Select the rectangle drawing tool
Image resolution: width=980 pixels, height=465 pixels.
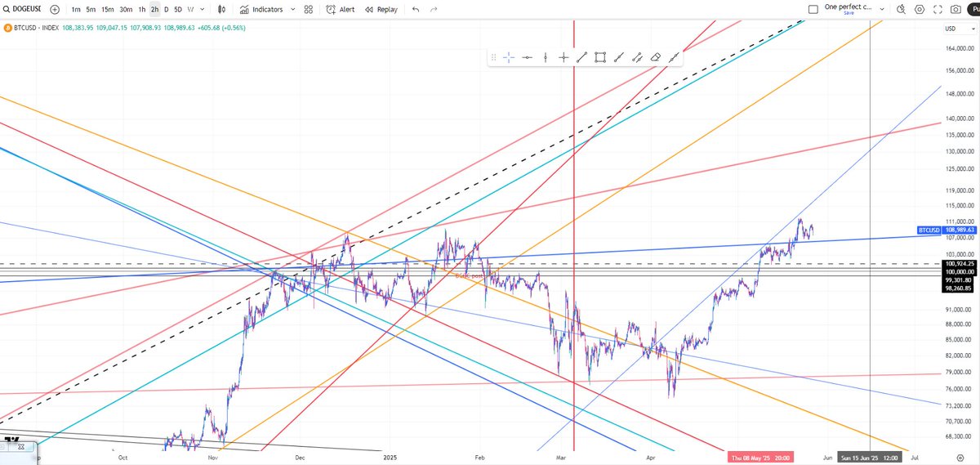coord(600,57)
